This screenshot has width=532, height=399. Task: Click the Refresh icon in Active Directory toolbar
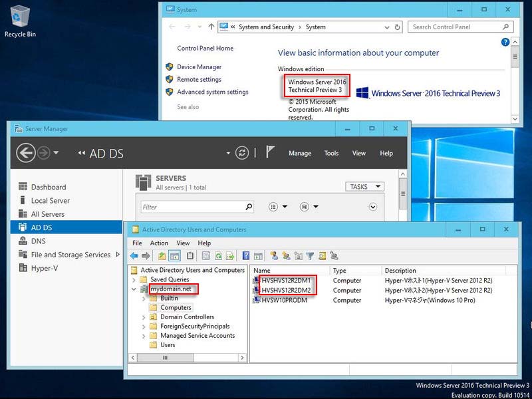tap(219, 256)
